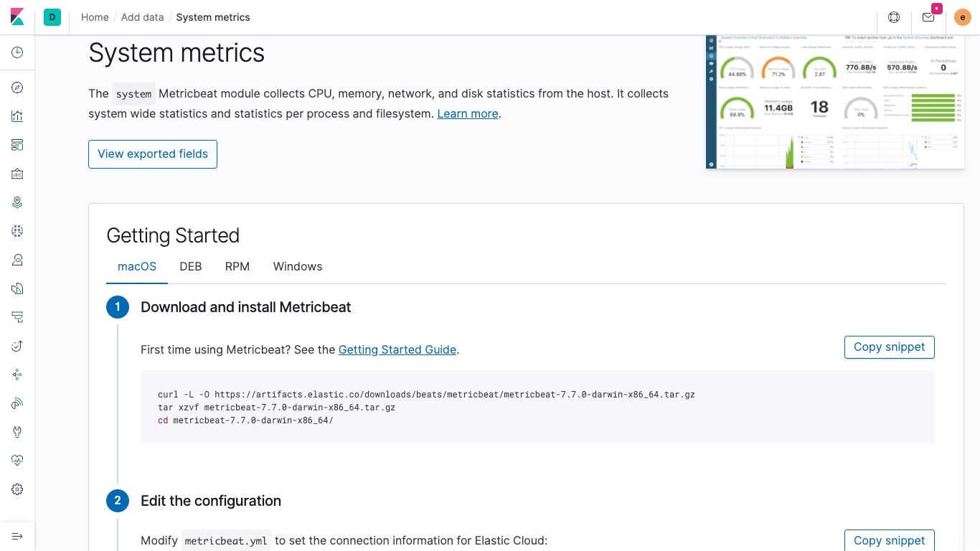Screen dimensions: 980x551
Task: Click the Learn more link
Action: (x=468, y=113)
